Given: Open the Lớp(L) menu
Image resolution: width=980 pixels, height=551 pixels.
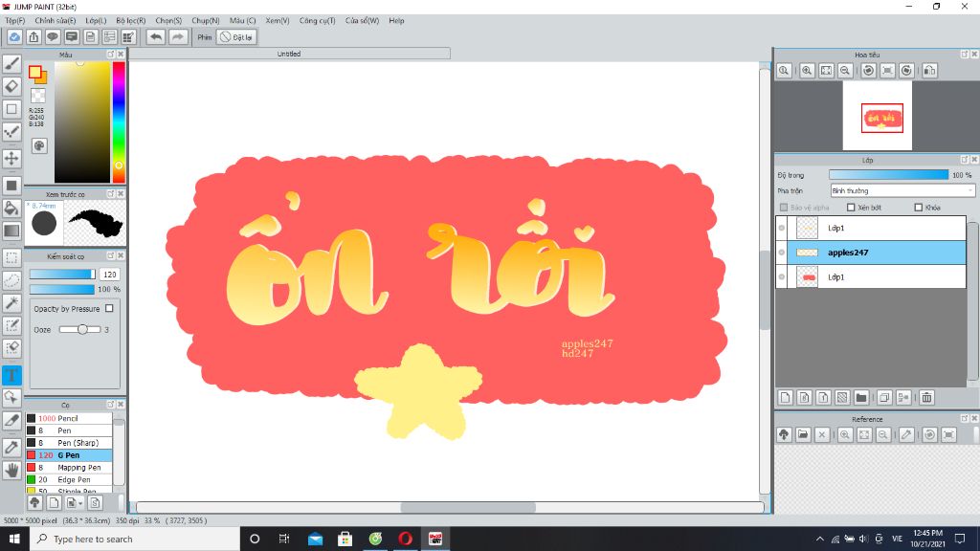Looking at the screenshot, I should pyautogui.click(x=96, y=21).
